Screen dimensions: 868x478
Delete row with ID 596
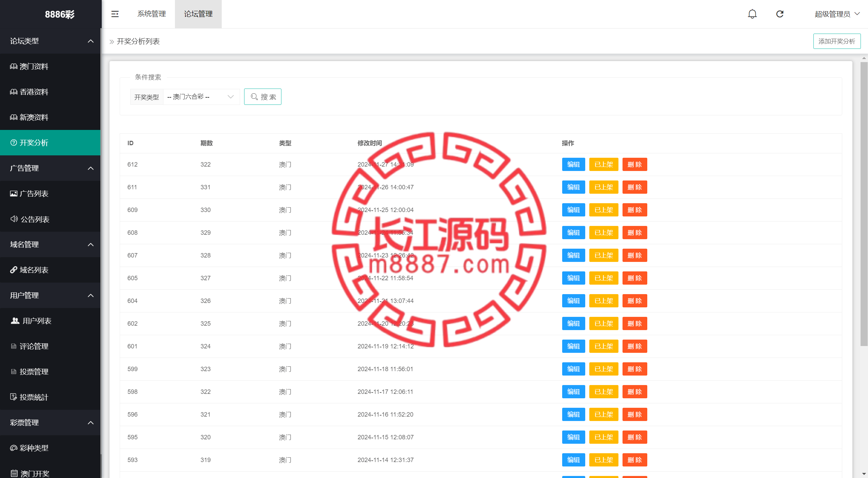(635, 415)
